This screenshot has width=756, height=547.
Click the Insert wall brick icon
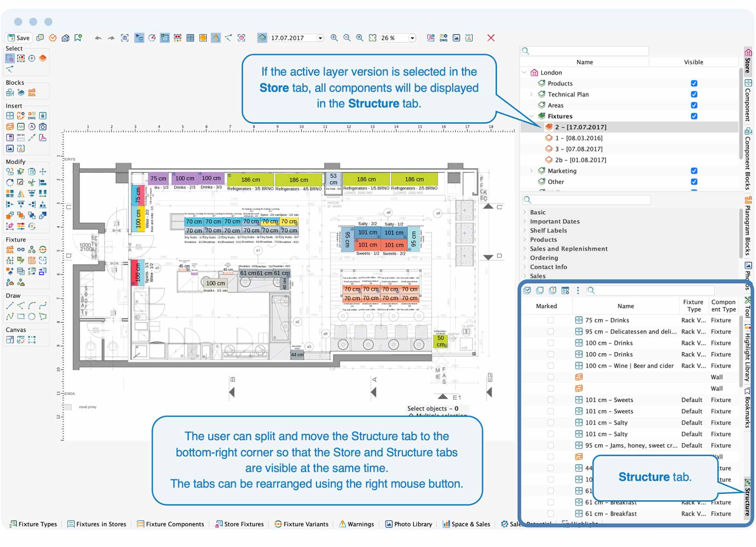pos(10,127)
